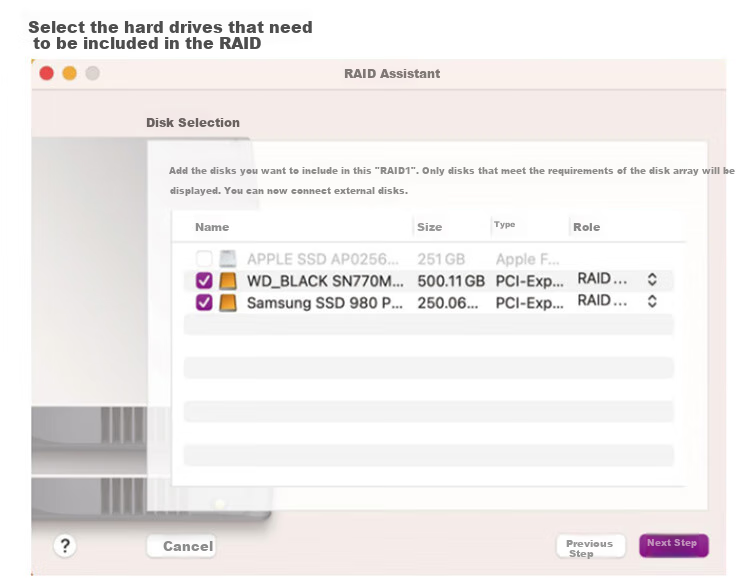Click the 500.11 GB size value
750x582 pixels.
451,281
